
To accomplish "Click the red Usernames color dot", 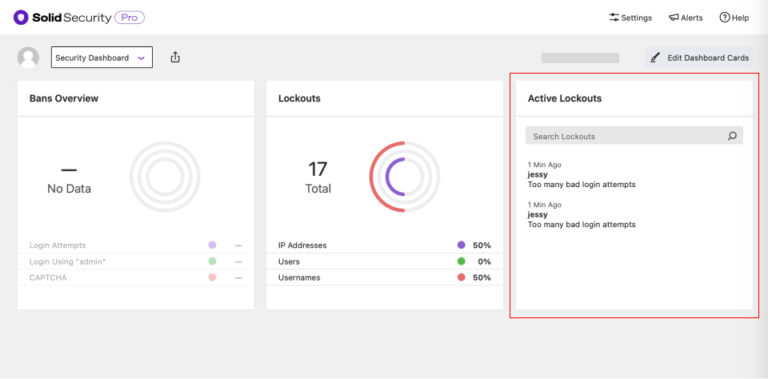I will [461, 278].
